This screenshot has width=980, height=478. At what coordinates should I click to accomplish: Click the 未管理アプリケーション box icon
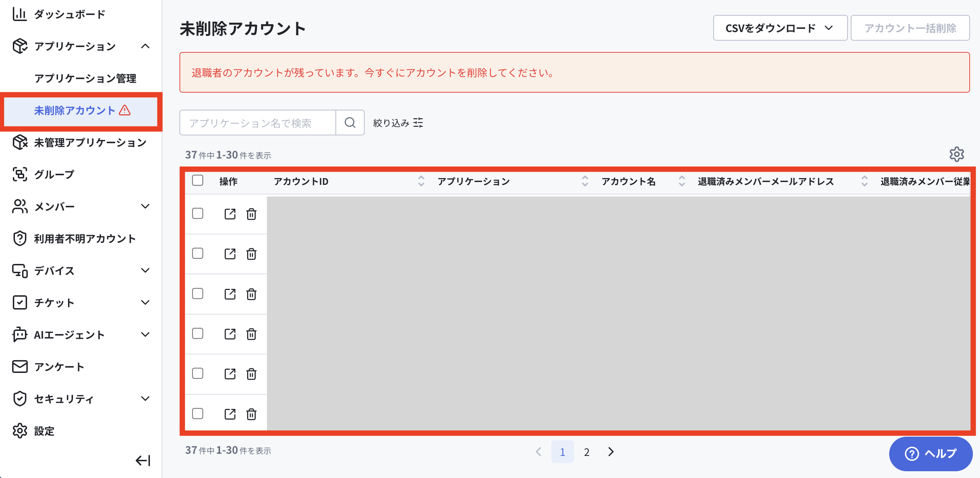coord(20,142)
